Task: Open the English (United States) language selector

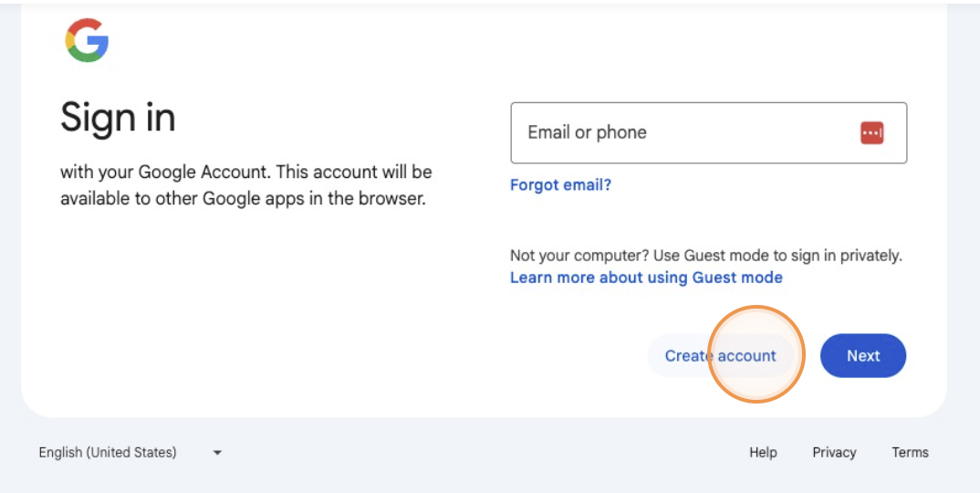Action: click(x=108, y=452)
